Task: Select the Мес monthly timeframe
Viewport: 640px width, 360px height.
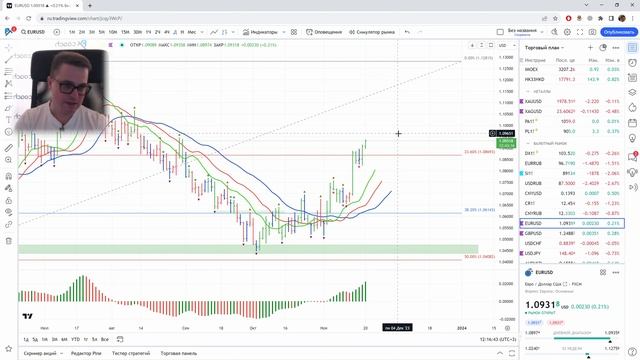Action: (191, 32)
